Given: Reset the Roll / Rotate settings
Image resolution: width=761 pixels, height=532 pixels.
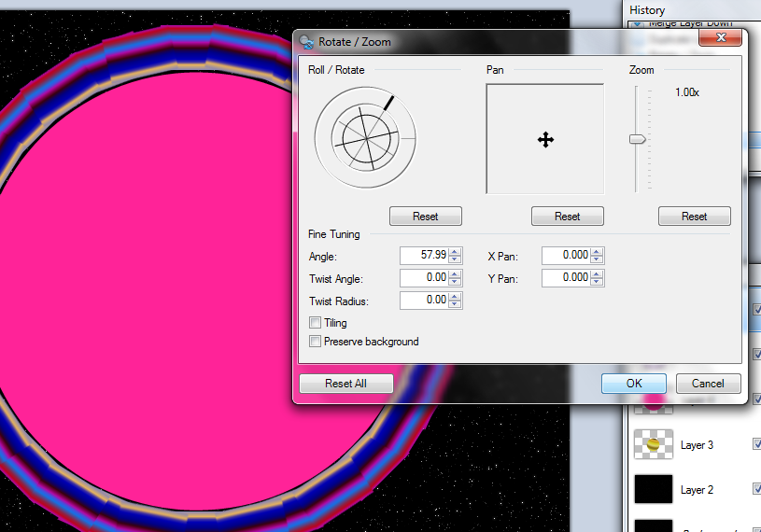Looking at the screenshot, I should coord(425,217).
